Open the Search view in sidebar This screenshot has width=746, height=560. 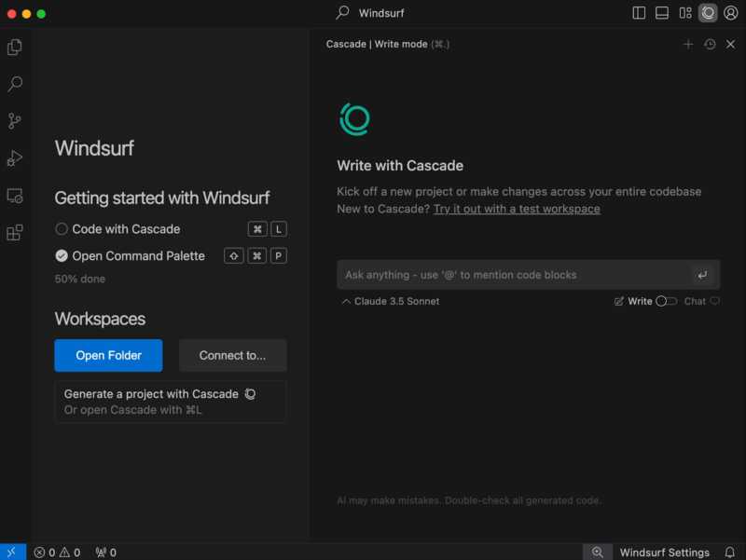15,84
